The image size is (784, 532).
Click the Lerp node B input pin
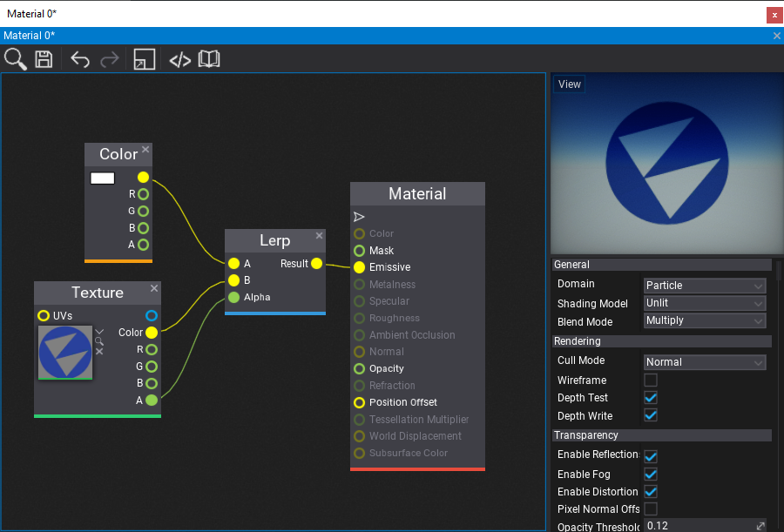point(234,280)
